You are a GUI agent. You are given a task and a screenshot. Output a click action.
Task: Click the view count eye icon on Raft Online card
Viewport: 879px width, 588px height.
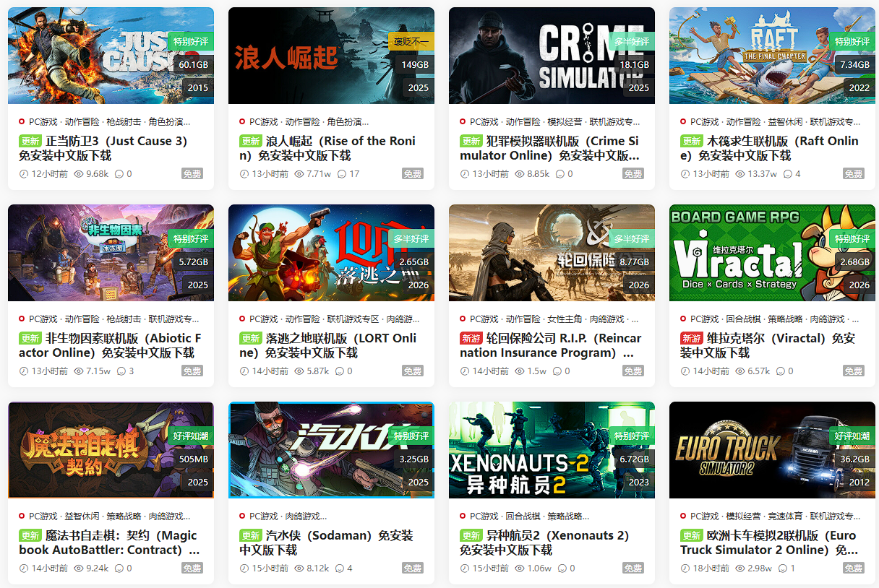click(x=740, y=174)
